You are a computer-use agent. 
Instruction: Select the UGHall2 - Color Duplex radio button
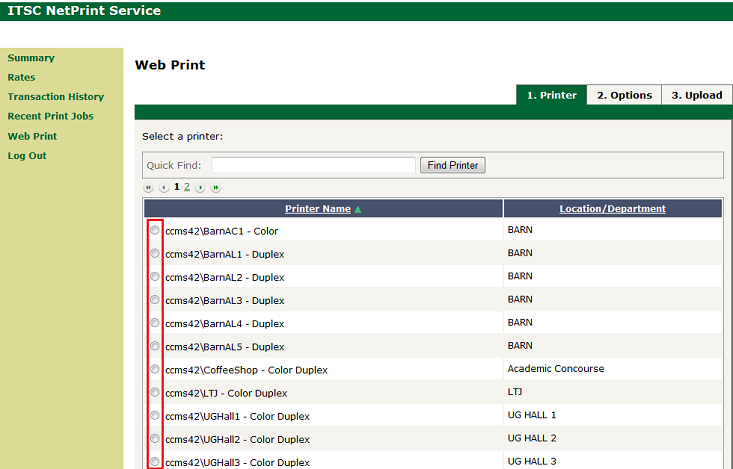(155, 439)
